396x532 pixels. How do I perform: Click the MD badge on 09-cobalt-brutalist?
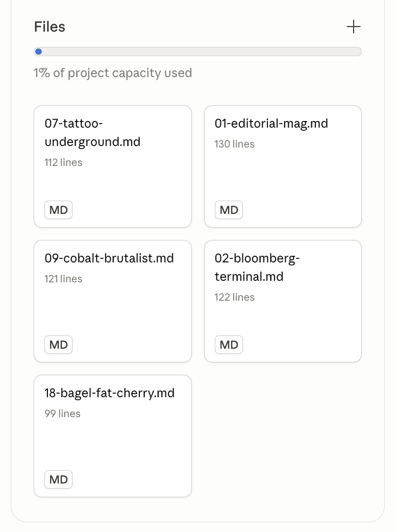[x=58, y=345]
